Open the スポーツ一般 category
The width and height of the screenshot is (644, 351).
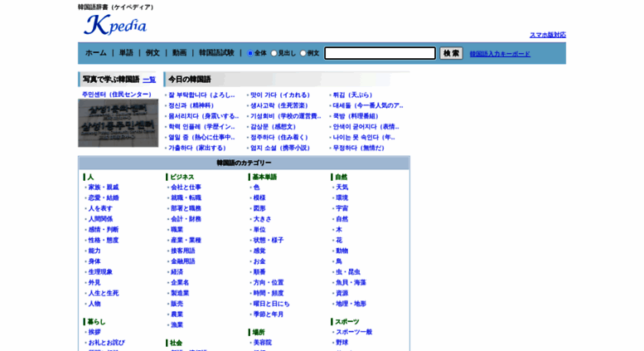coord(354,332)
